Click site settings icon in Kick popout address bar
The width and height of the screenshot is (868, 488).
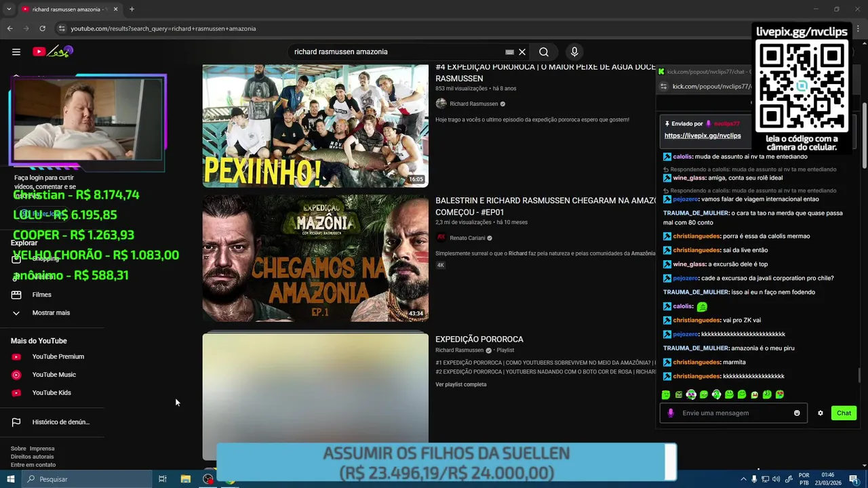click(664, 87)
